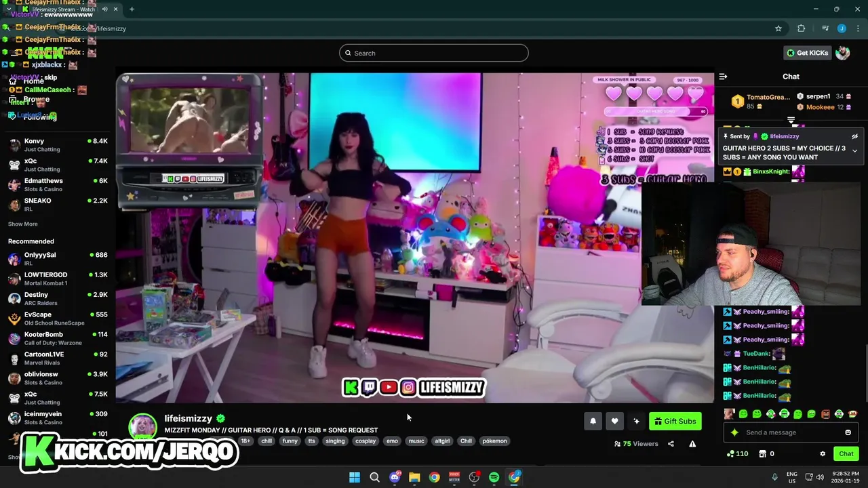Open Spotify from the taskbar
Image resolution: width=868 pixels, height=488 pixels.
click(x=494, y=477)
